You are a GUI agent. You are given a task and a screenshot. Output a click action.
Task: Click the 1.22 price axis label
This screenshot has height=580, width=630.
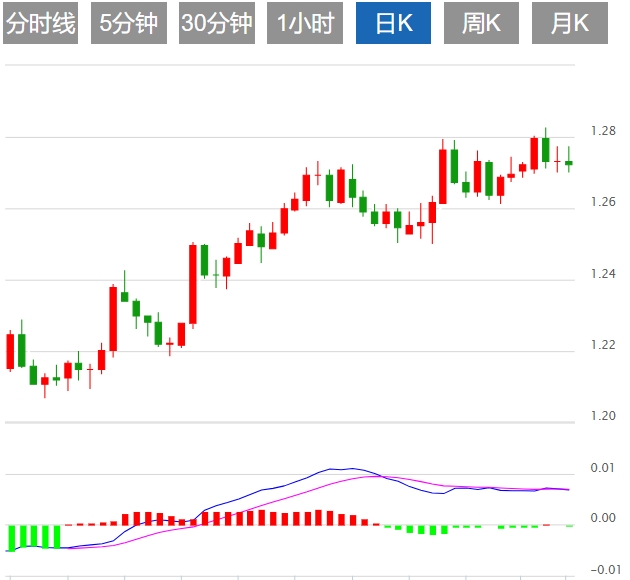(x=603, y=346)
